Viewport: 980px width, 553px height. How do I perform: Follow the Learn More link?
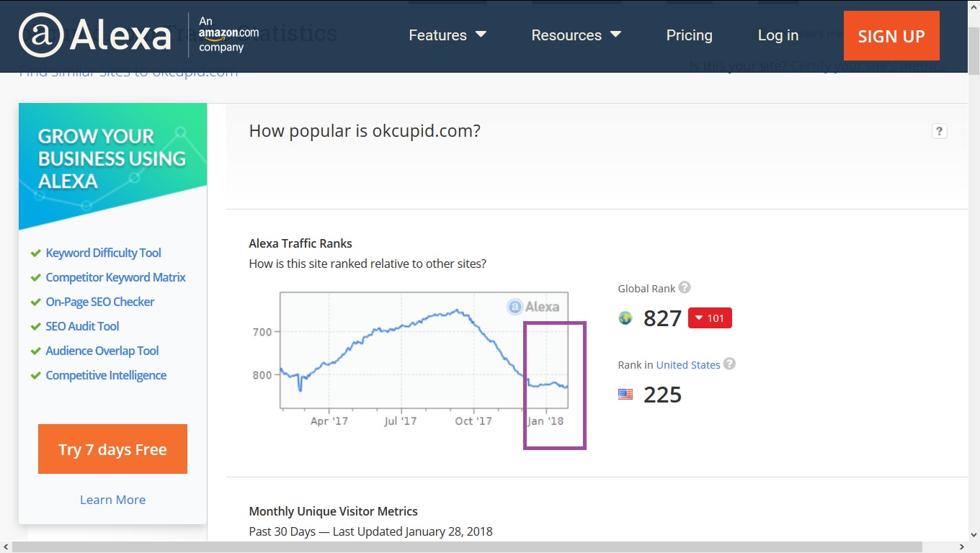(112, 500)
